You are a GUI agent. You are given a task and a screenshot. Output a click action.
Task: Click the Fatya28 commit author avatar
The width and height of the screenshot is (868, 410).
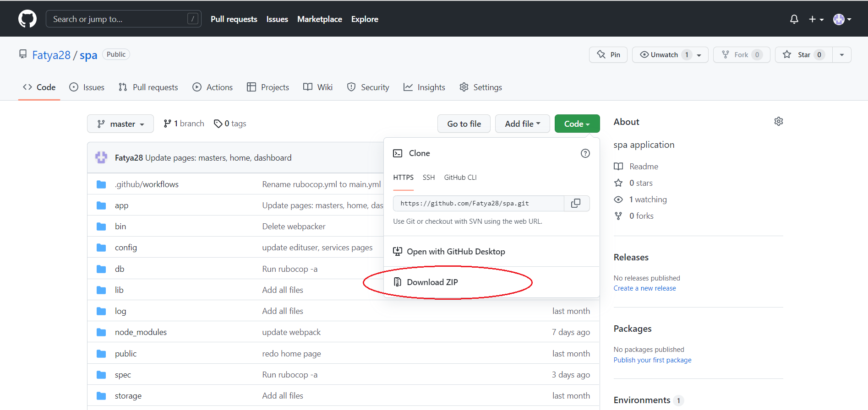tap(101, 157)
